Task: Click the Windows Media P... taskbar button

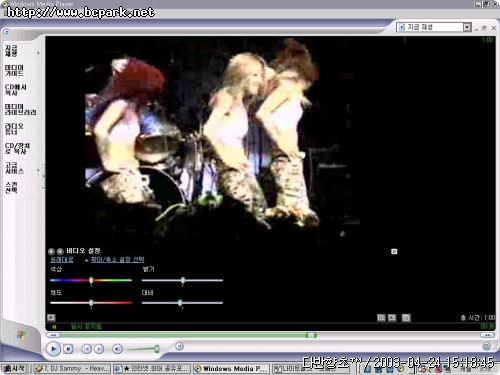Action: click(232, 368)
